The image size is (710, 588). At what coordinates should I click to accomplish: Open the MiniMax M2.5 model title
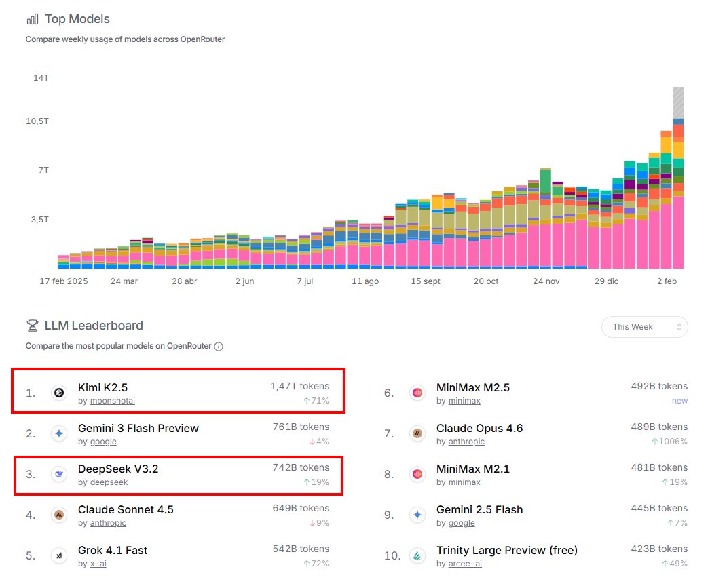click(x=472, y=388)
